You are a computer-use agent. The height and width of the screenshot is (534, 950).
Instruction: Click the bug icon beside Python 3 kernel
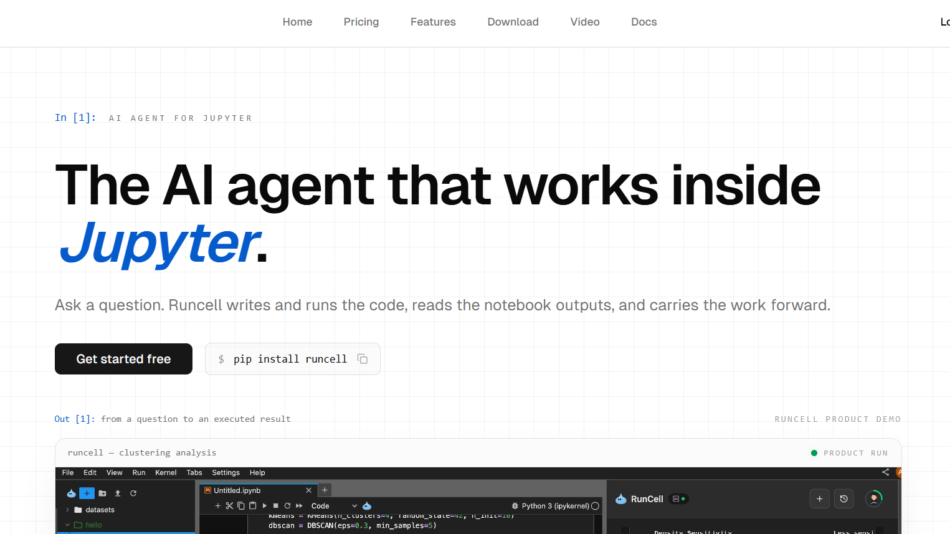click(515, 506)
